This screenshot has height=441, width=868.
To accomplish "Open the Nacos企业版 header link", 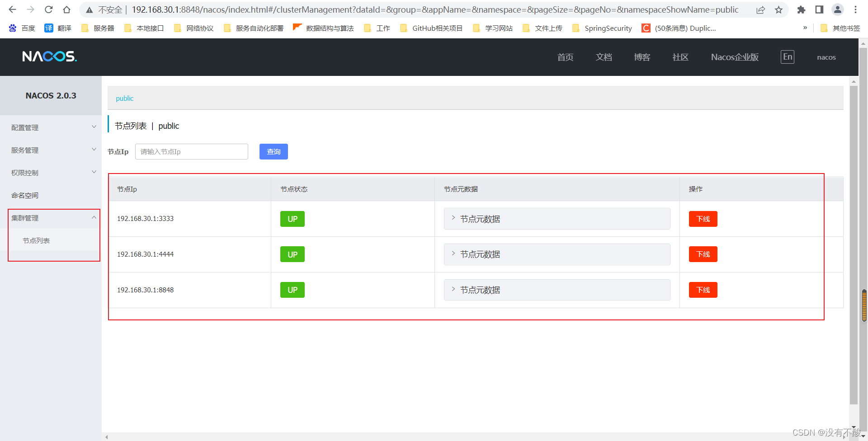I will 735,57.
